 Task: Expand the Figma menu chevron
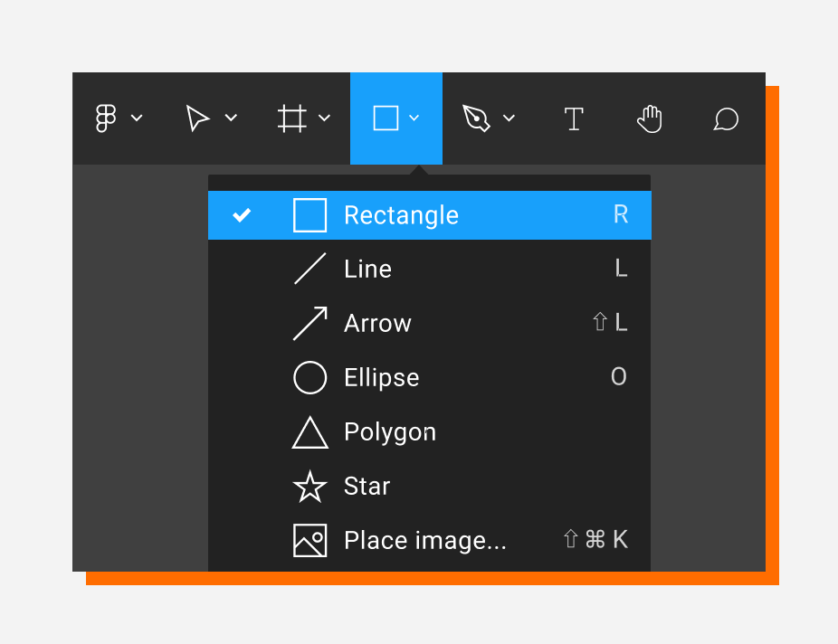(137, 118)
